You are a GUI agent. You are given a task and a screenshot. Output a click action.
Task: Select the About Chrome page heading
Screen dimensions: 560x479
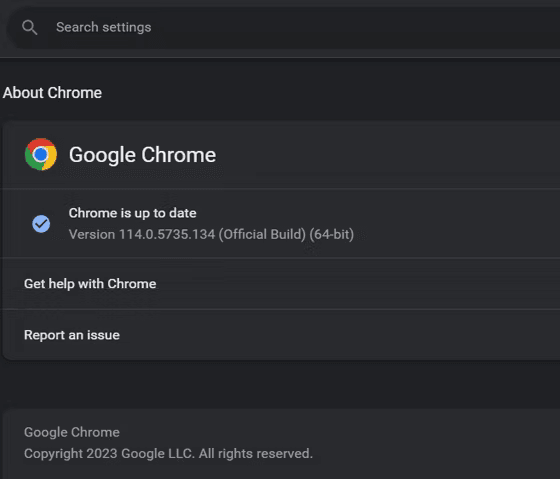[x=52, y=93]
